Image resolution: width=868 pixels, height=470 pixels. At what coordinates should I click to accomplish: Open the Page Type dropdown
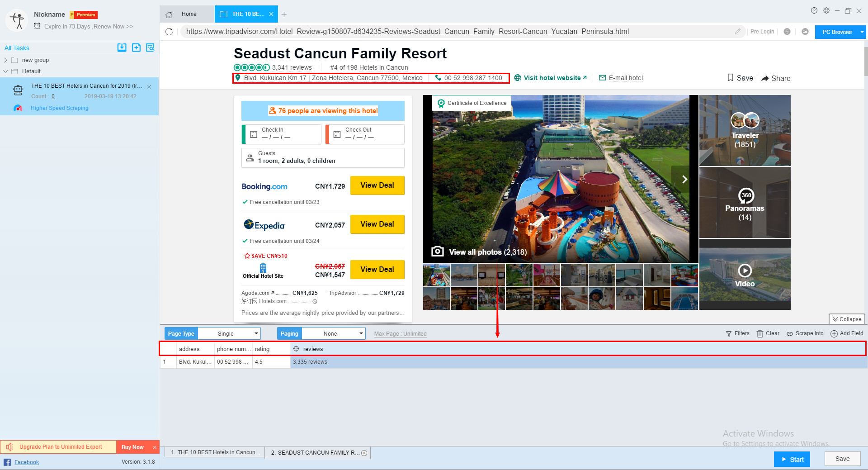[229, 334]
